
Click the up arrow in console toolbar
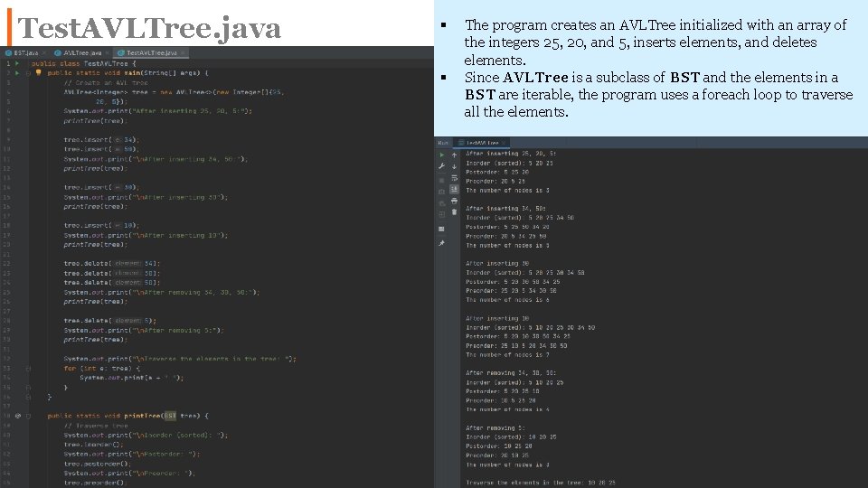(455, 155)
